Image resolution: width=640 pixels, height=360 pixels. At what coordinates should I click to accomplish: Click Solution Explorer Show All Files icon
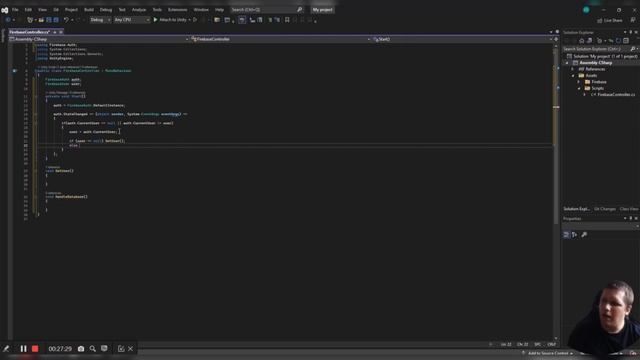tap(618, 40)
